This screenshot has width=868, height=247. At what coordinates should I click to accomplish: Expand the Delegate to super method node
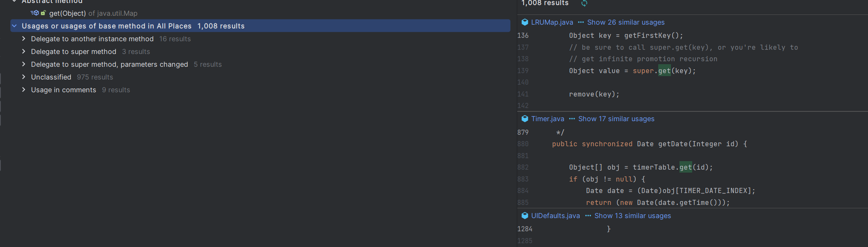24,51
